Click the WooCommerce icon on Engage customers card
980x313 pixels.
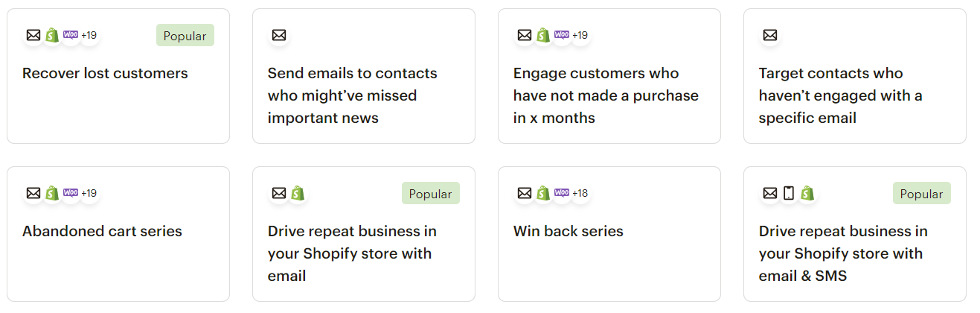pos(562,35)
